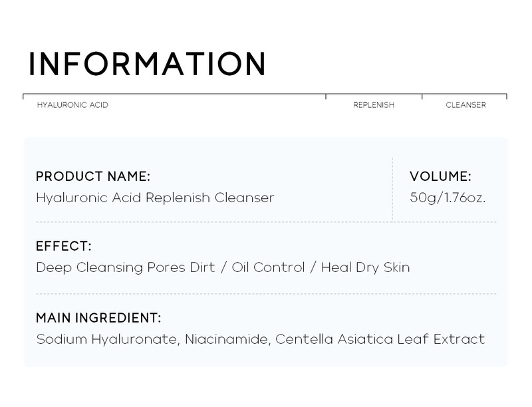Select the Hyaluronic Acid Replenish Cleanser text
This screenshot has height=407, width=532.
click(x=155, y=198)
